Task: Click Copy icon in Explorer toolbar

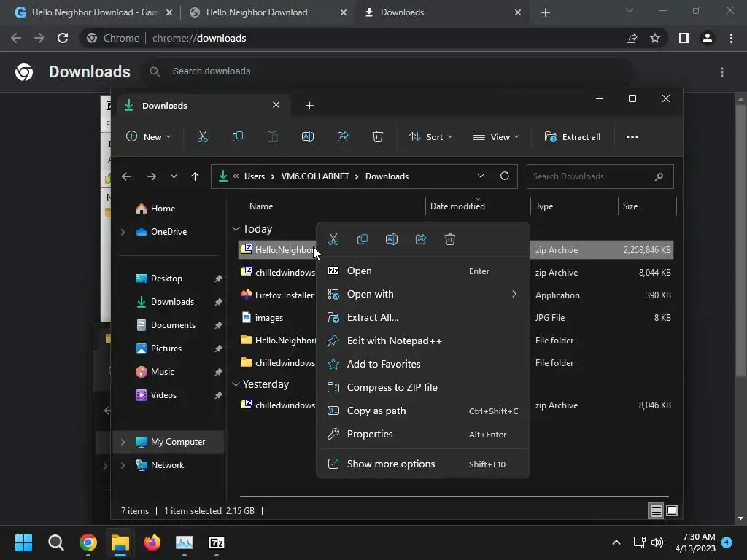Action: [x=237, y=136]
